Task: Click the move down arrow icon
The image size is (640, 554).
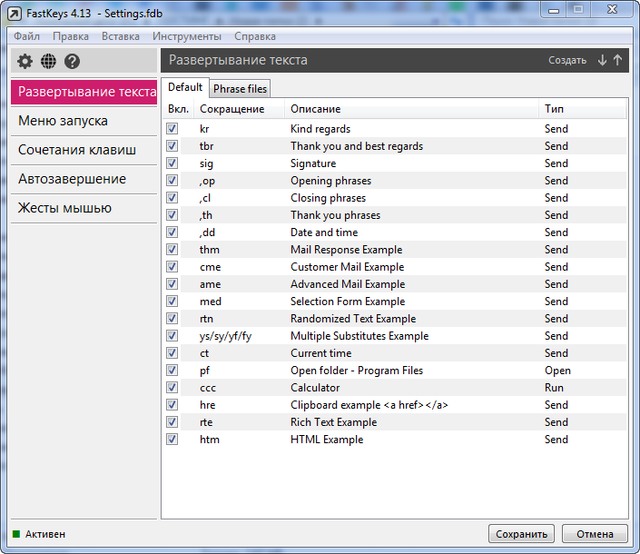Action: tap(602, 60)
